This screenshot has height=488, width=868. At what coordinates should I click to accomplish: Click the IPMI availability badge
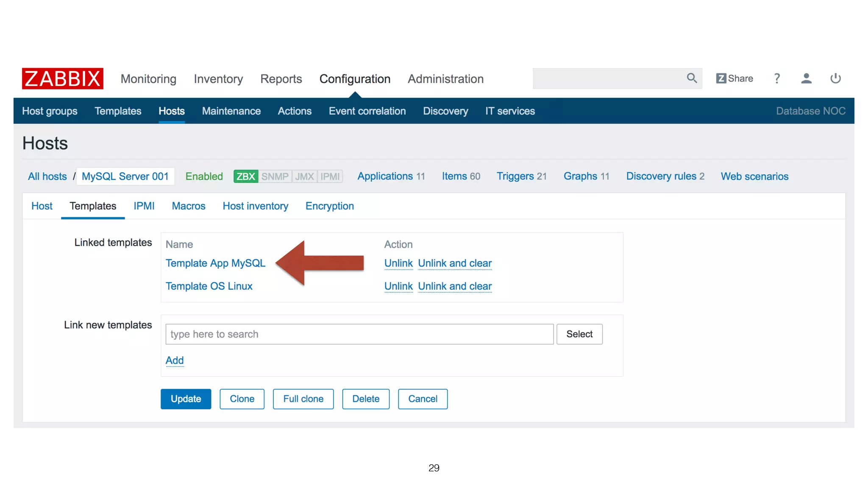click(330, 176)
